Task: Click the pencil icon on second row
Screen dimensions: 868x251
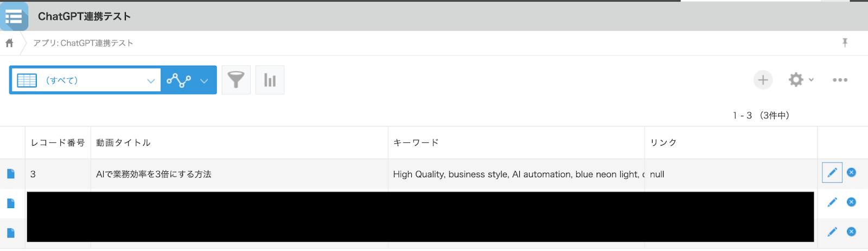Action: click(x=832, y=203)
